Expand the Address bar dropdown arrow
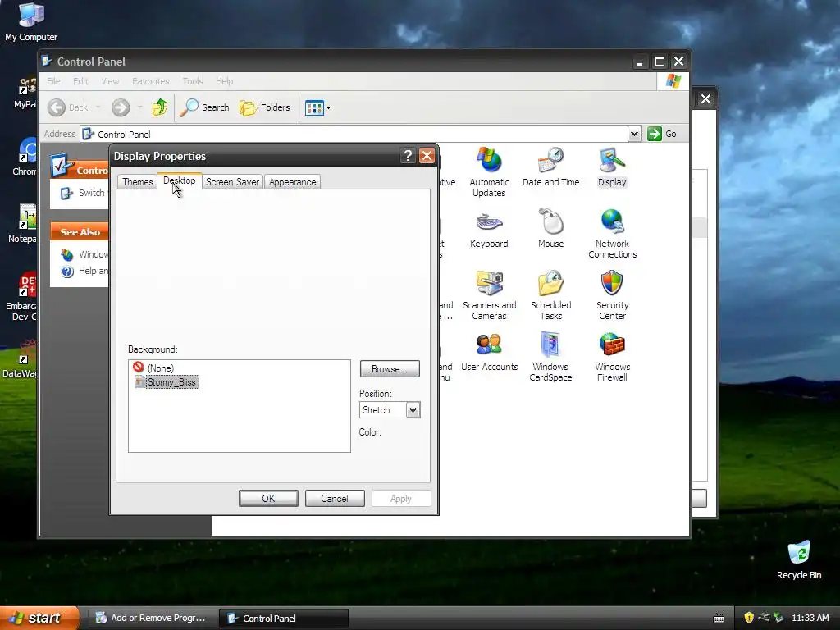The height and width of the screenshot is (630, 840). tap(634, 134)
